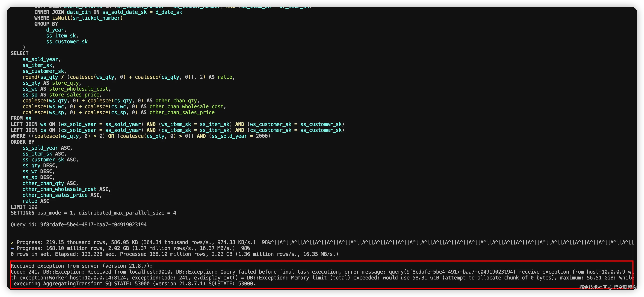Click the LIMIT 100 line
Screen dimensions: 644x297
(x=24, y=207)
